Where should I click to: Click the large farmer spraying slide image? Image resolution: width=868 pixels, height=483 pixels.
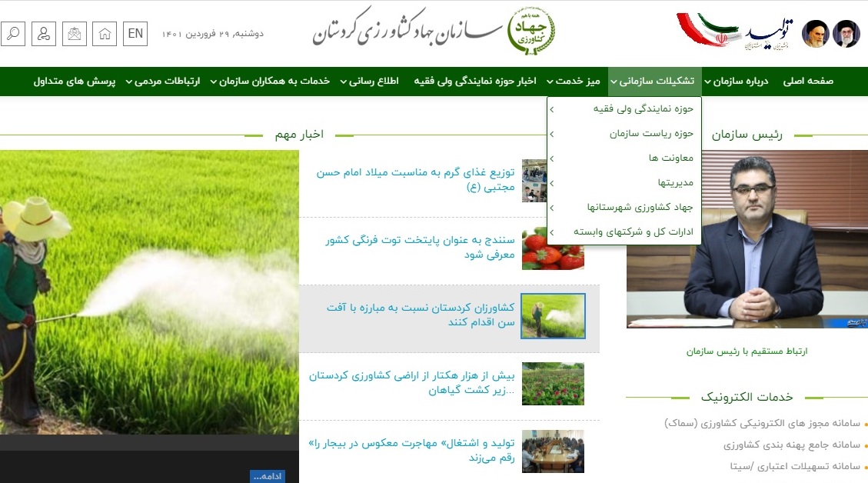[x=149, y=292]
